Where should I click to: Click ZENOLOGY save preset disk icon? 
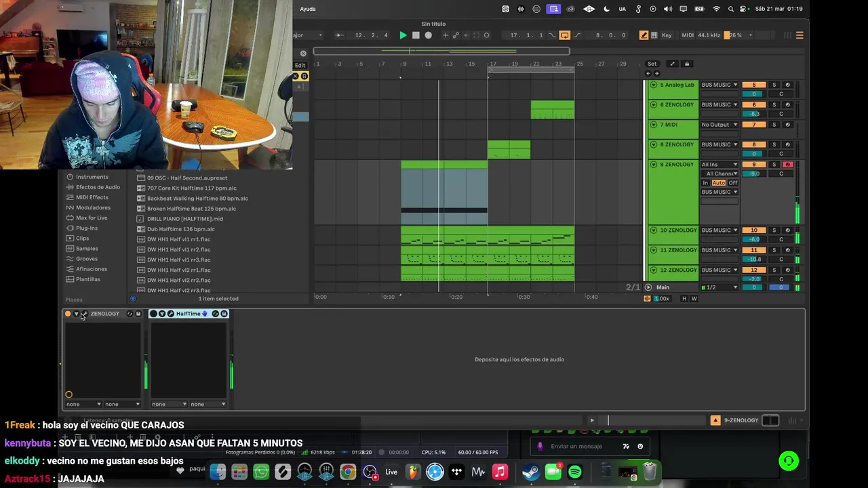[138, 314]
